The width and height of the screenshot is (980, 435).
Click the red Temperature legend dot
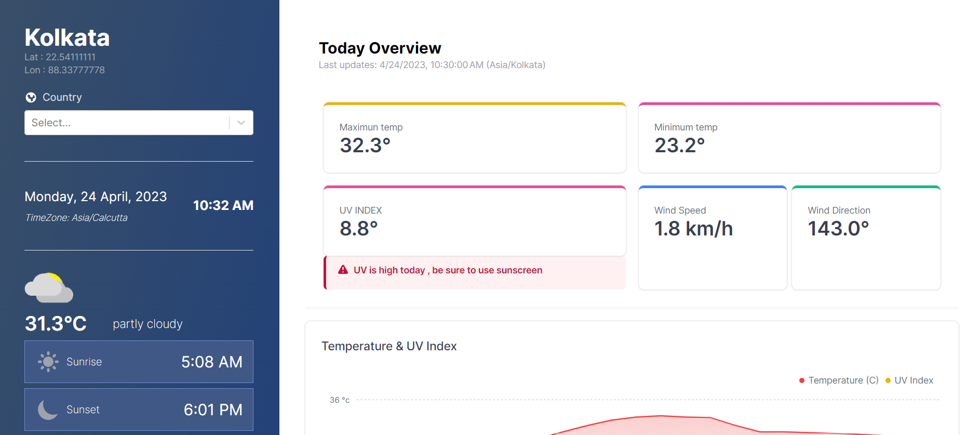(801, 380)
